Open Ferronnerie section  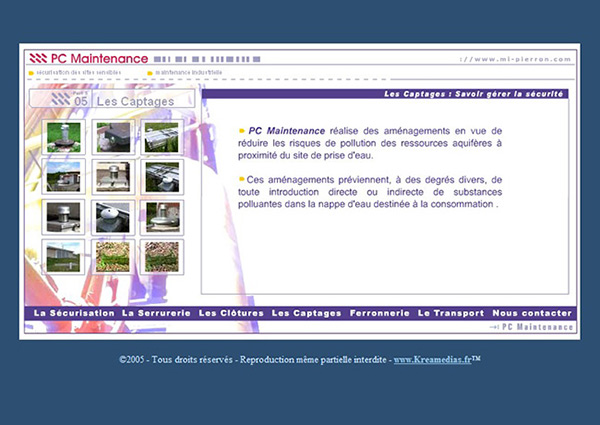pyautogui.click(x=380, y=313)
